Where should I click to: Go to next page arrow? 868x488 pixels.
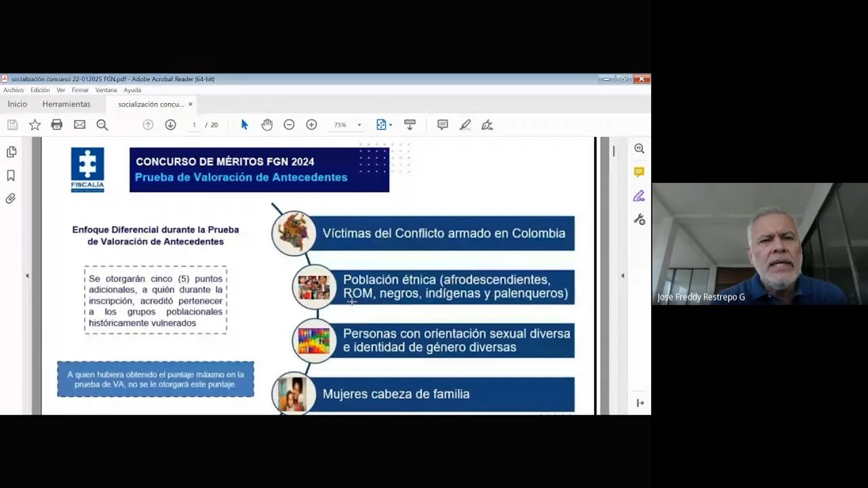click(x=170, y=125)
